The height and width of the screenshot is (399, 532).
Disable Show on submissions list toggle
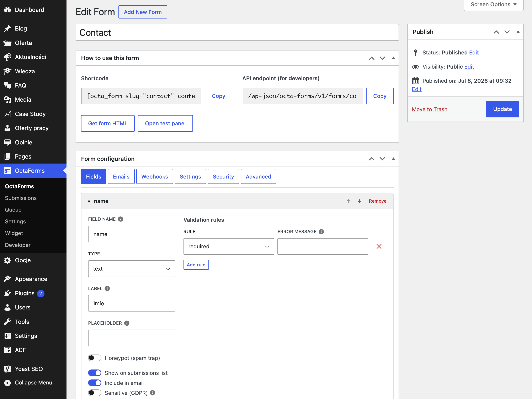pos(95,373)
